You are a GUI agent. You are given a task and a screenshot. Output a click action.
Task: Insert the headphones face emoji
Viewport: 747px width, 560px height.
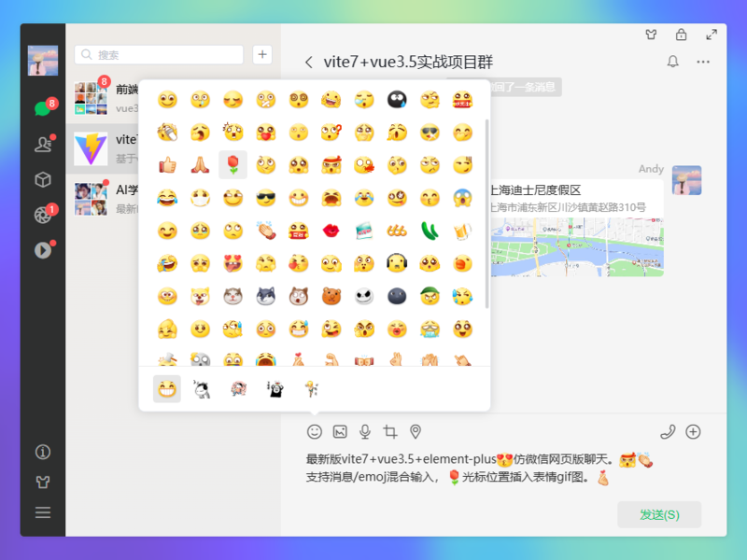(397, 263)
